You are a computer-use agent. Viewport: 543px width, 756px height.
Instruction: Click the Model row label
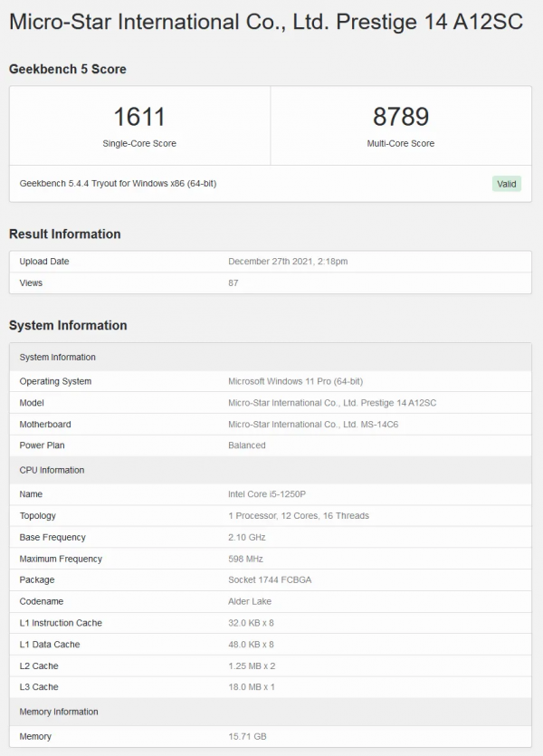[32, 403]
